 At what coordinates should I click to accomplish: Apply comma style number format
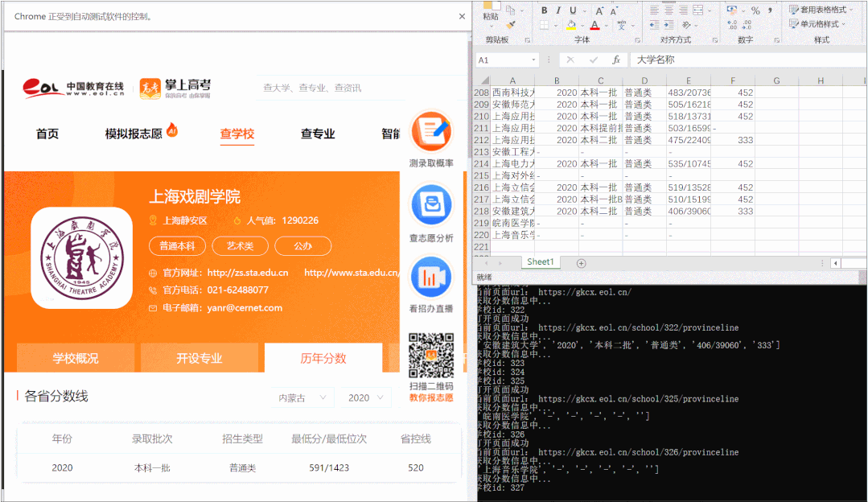click(x=770, y=10)
